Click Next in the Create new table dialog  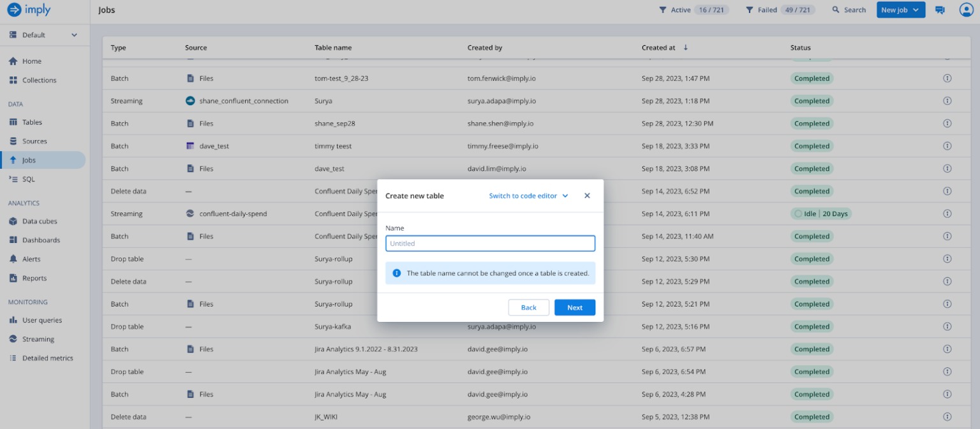tap(574, 307)
